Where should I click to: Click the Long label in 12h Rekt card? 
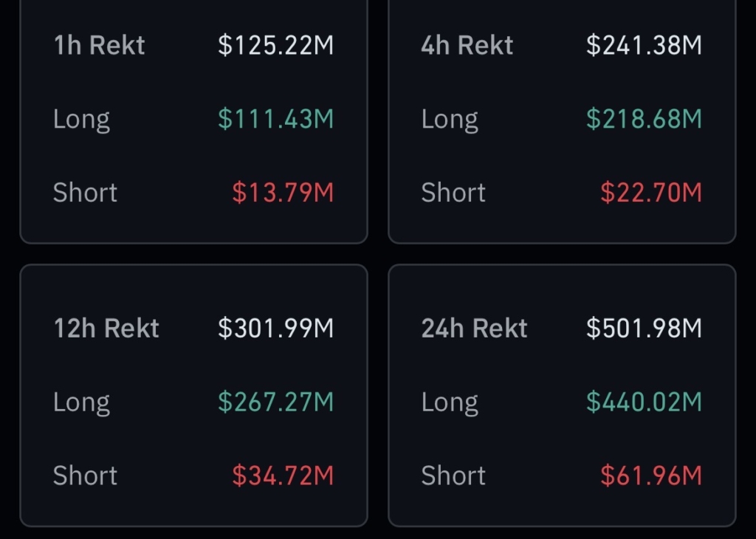[81, 402]
